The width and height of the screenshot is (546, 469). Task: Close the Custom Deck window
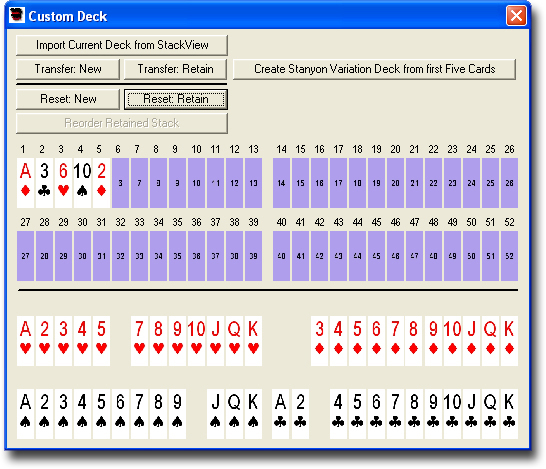tap(516, 16)
